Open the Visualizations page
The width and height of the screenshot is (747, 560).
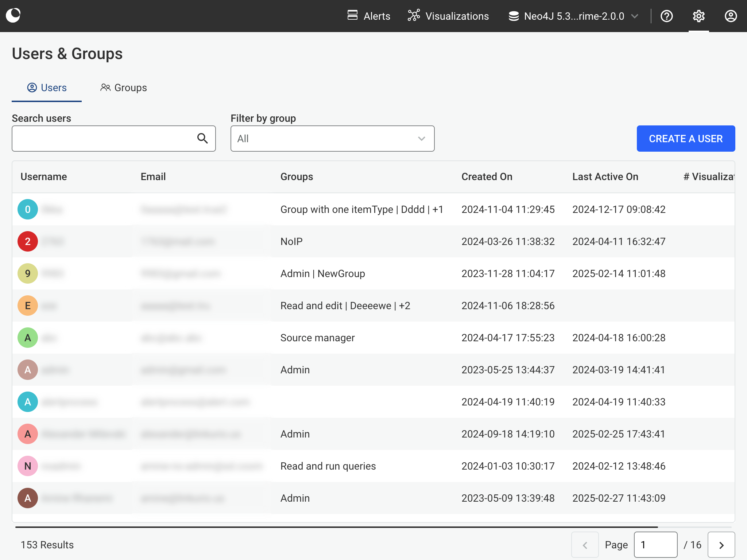coord(448,16)
